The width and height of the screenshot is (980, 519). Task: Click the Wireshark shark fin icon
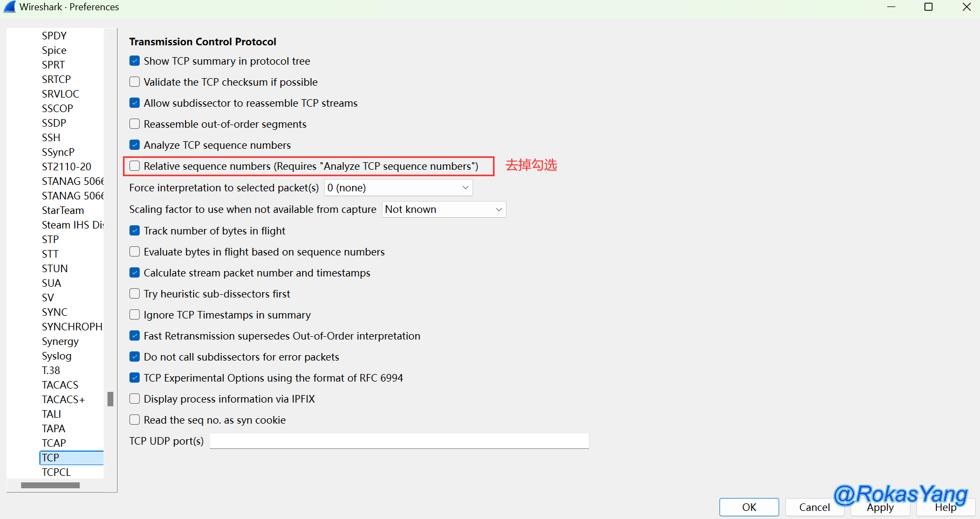pos(10,7)
